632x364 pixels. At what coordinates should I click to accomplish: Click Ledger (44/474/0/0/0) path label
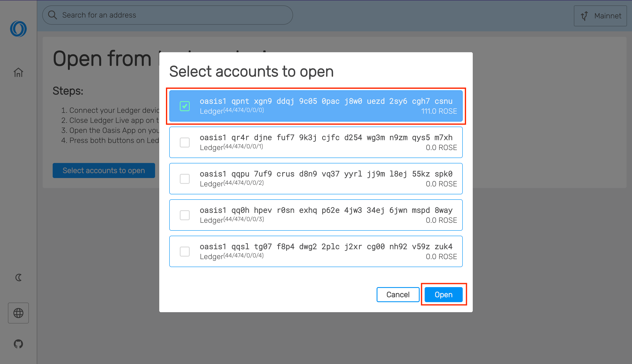click(232, 111)
